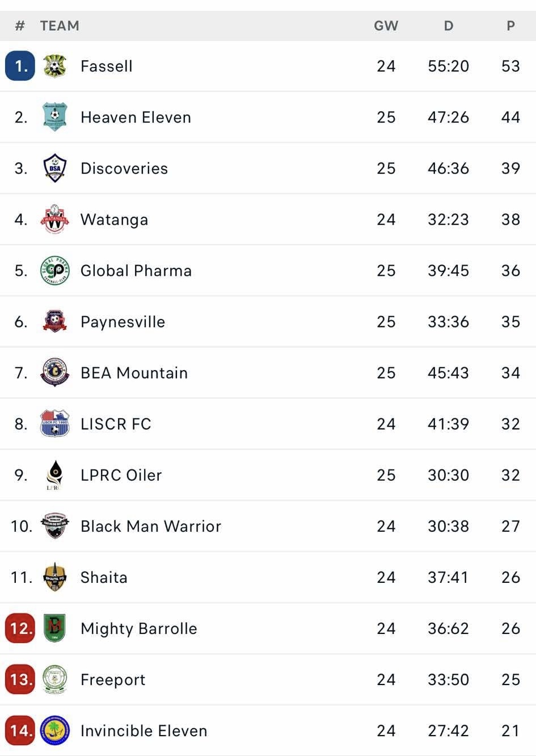Click the red rank 13 relegation badge
536x756 pixels.
pos(20,679)
